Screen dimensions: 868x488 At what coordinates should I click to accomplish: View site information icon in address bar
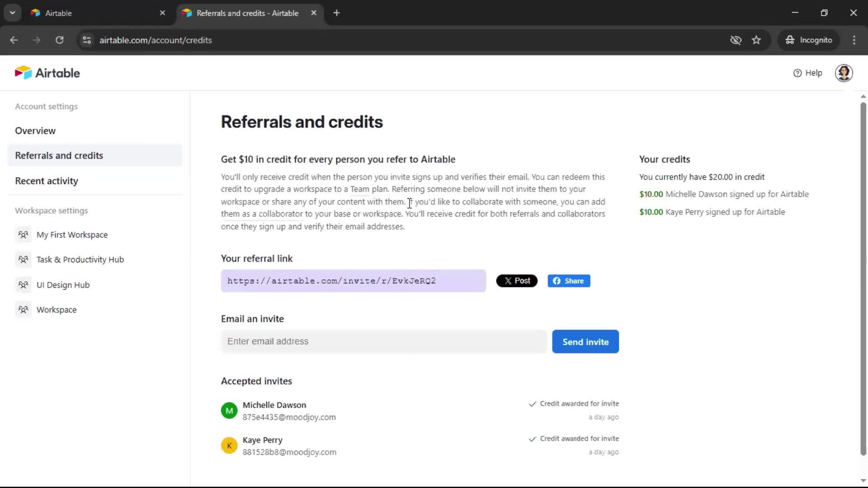[x=87, y=40]
